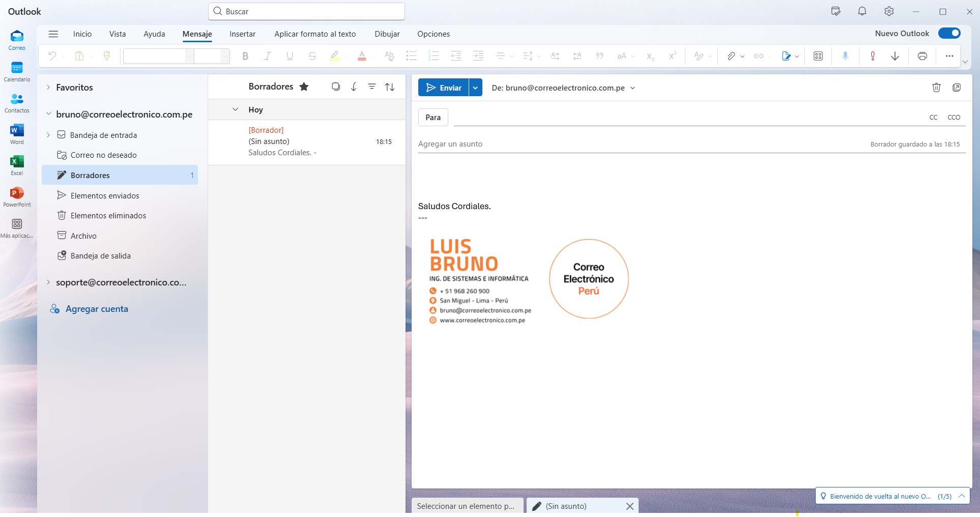Open Calendario from the left sidebar
Screen dimensions: 980x517
(17, 71)
